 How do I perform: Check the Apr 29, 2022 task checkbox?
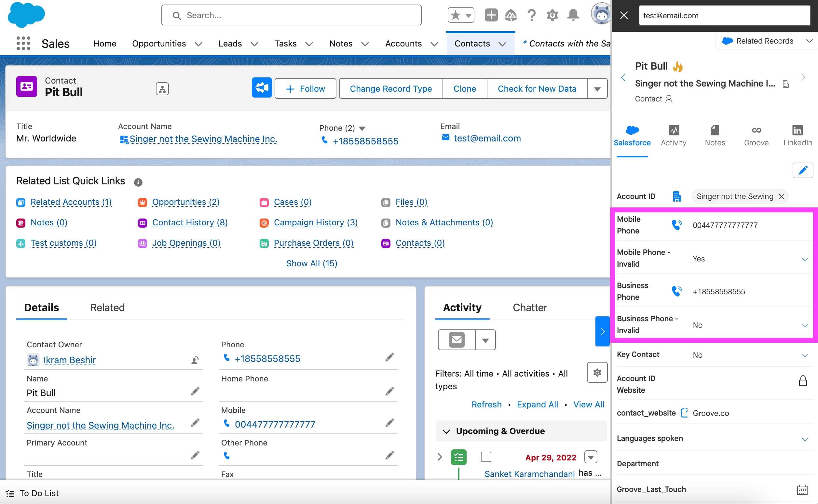click(486, 457)
